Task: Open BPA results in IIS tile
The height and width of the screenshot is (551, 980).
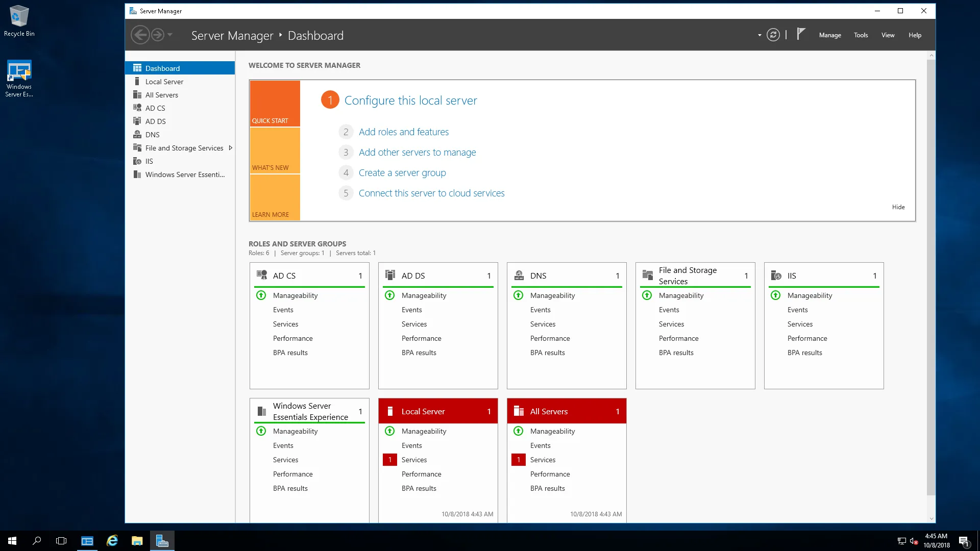Action: click(x=804, y=353)
